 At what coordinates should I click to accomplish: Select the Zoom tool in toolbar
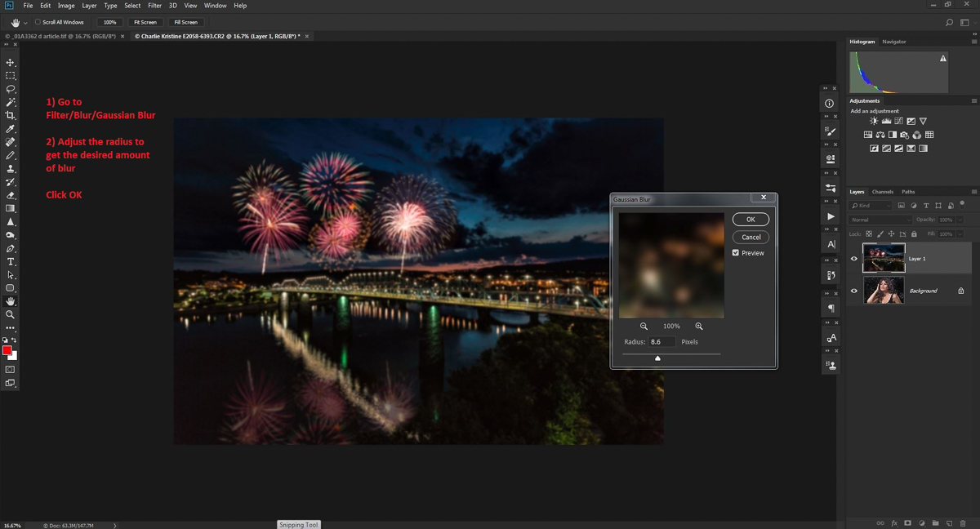coord(11,314)
